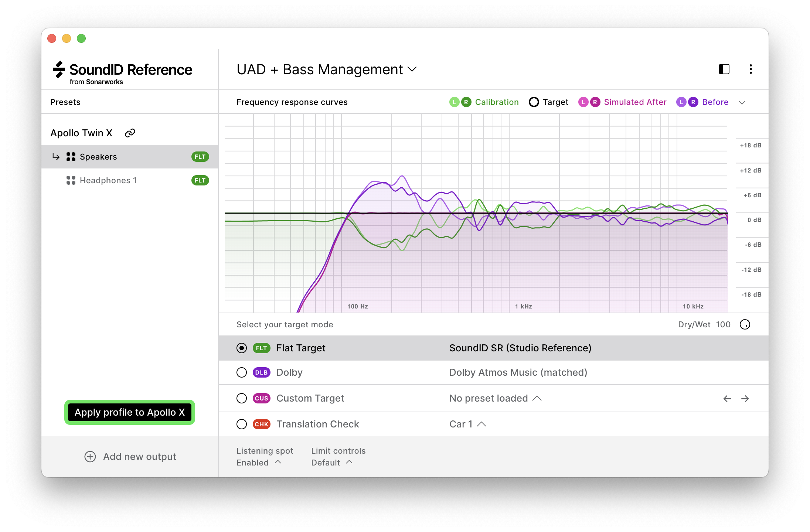The width and height of the screenshot is (810, 532).
Task: Click the routing arrow icon beside Speakers
Action: (56, 157)
